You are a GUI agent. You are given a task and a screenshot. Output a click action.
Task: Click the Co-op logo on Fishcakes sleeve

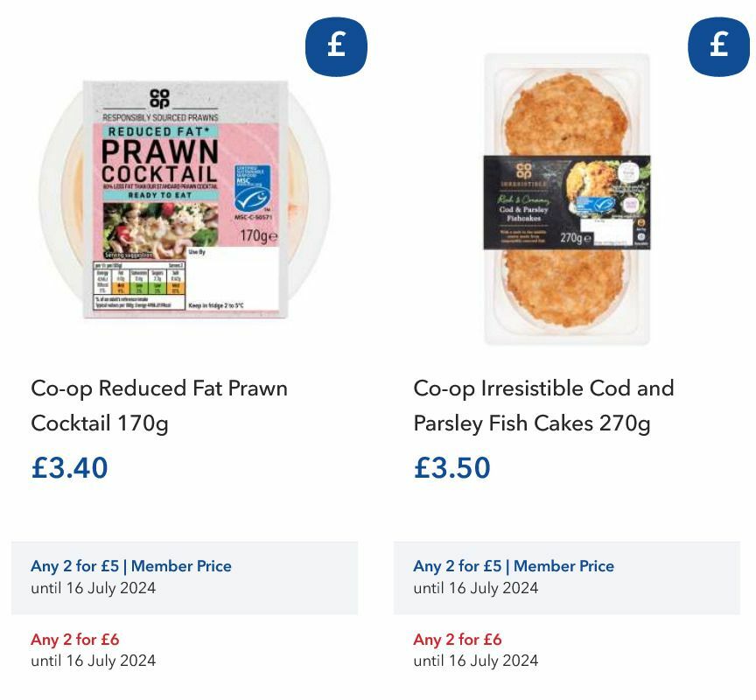click(x=523, y=171)
